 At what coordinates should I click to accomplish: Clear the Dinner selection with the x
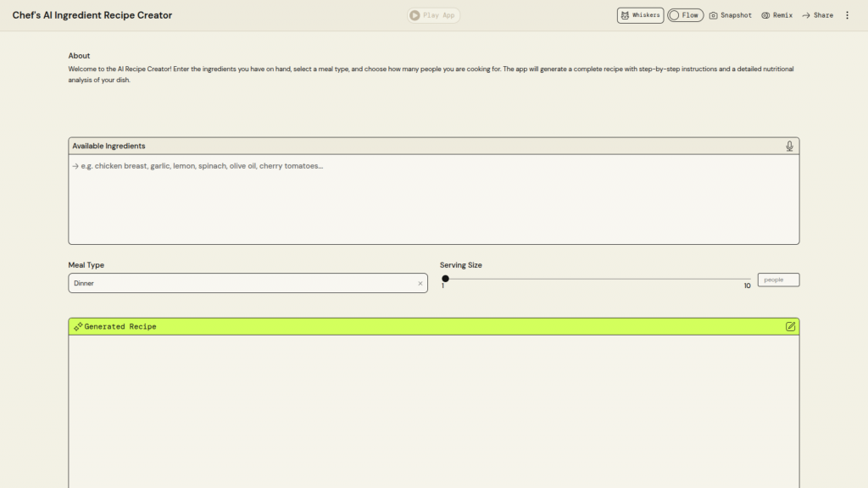(420, 284)
